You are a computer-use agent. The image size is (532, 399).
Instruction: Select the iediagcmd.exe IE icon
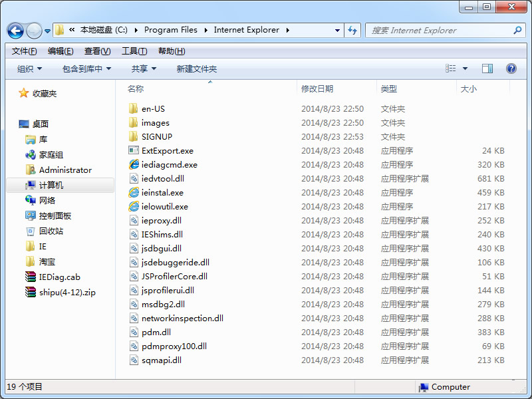click(x=134, y=164)
